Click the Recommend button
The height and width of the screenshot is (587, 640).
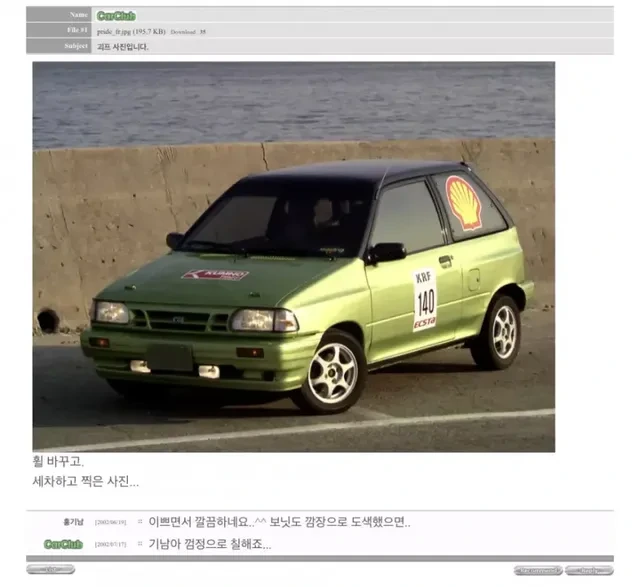coord(538,570)
